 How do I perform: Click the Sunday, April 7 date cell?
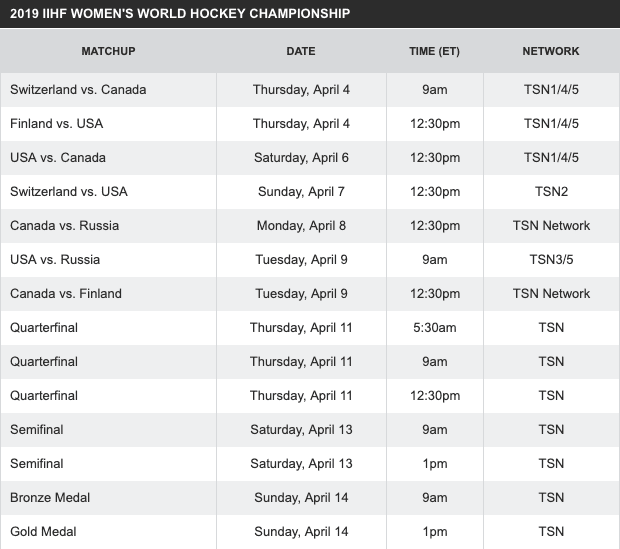tap(301, 191)
